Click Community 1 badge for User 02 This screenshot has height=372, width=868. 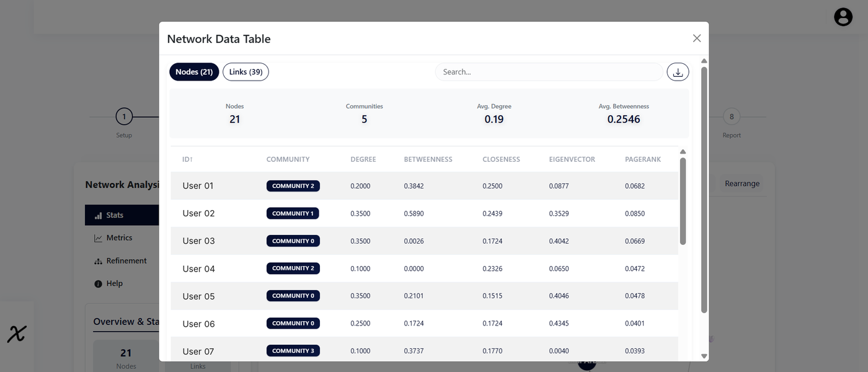tap(293, 213)
